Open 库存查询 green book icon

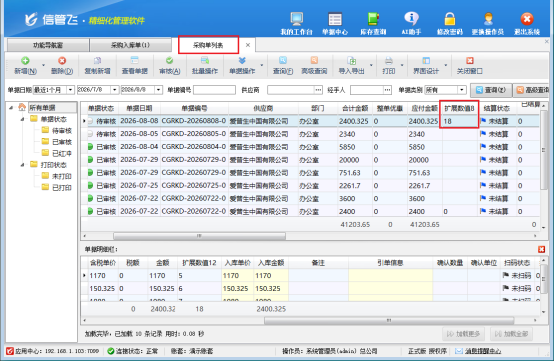point(373,23)
